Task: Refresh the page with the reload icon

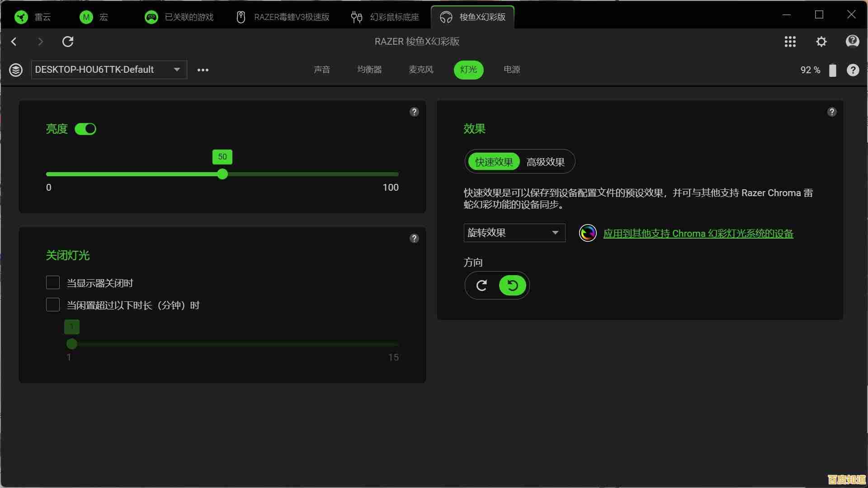Action: (x=68, y=42)
